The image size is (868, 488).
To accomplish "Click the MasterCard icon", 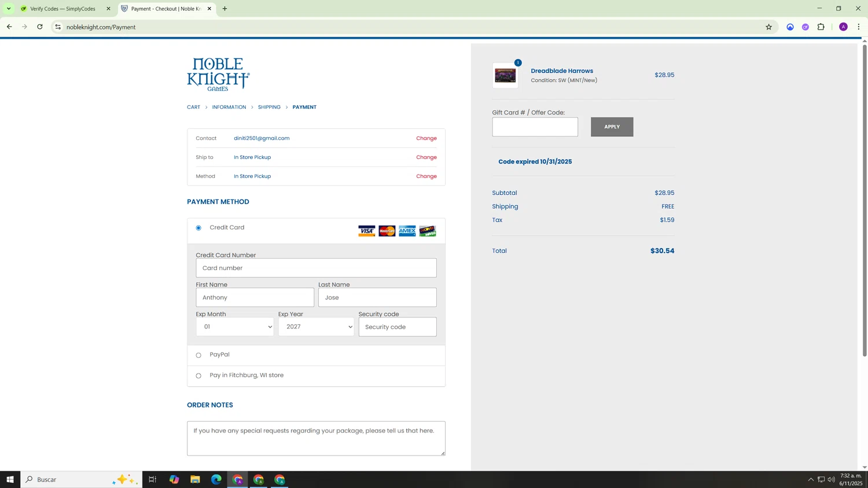I will point(387,231).
